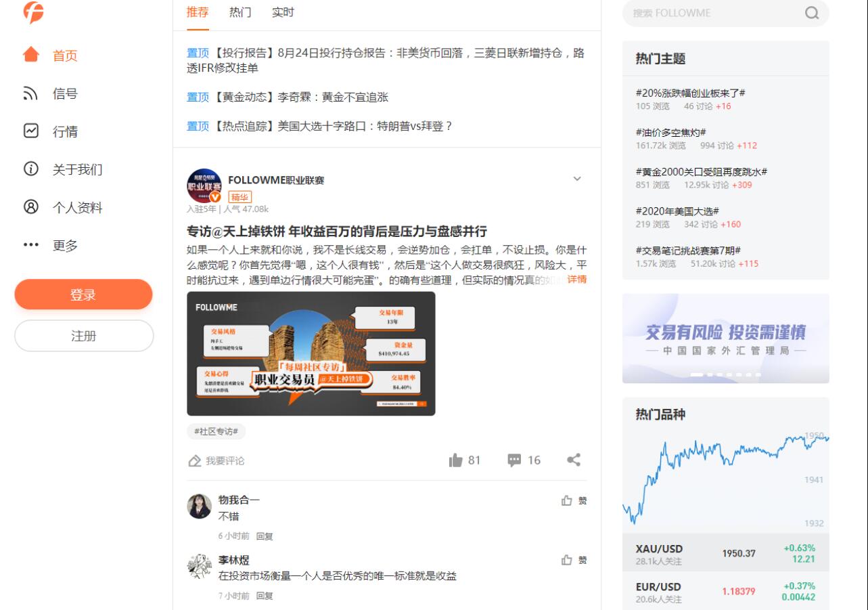Click username 李林煜
868x610 pixels.
tap(233, 560)
